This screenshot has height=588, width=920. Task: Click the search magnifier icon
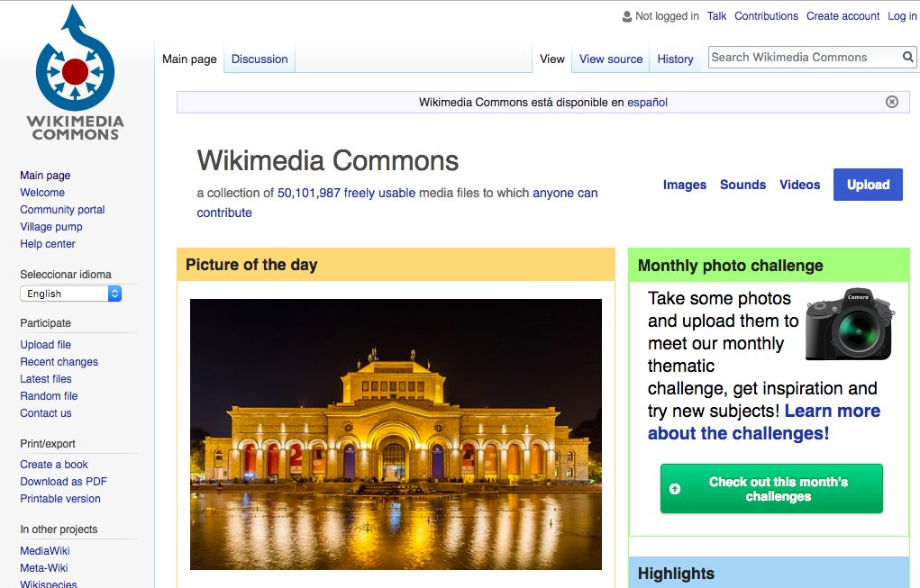click(906, 56)
